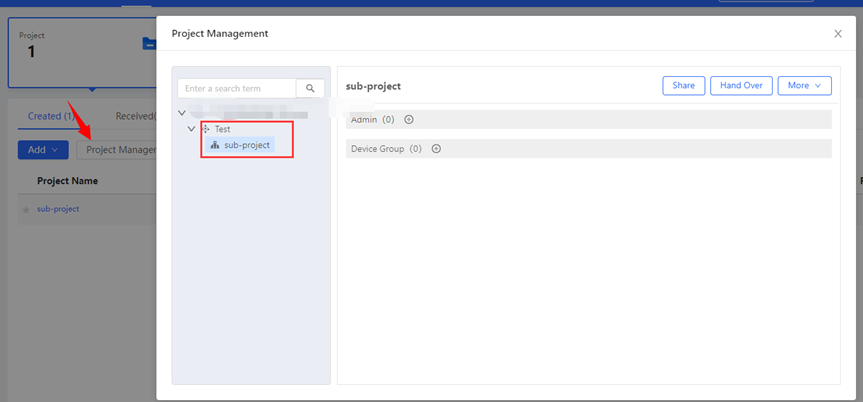Select the Test tree item
863x402 pixels.
pos(222,129)
